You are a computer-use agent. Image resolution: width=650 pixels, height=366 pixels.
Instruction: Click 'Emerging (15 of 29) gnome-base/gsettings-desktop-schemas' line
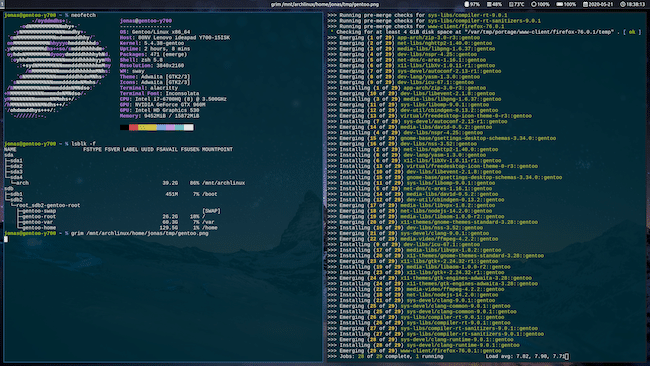(x=442, y=138)
